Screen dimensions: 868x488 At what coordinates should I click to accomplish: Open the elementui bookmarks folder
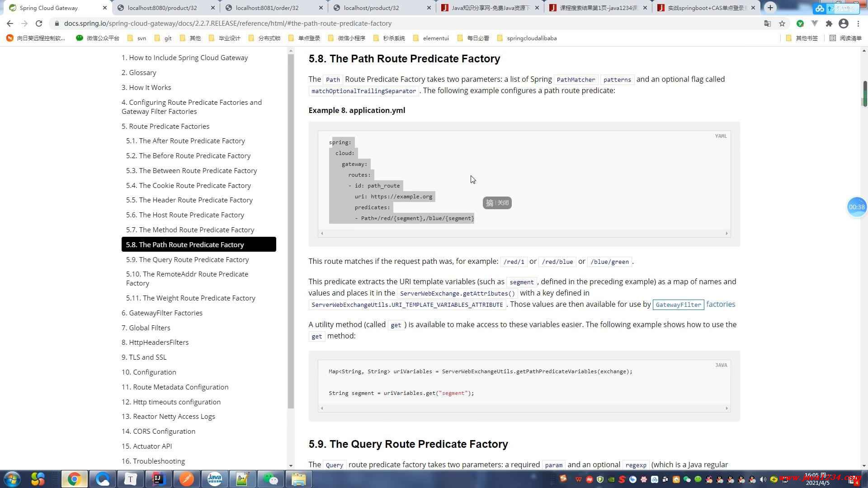pyautogui.click(x=431, y=38)
